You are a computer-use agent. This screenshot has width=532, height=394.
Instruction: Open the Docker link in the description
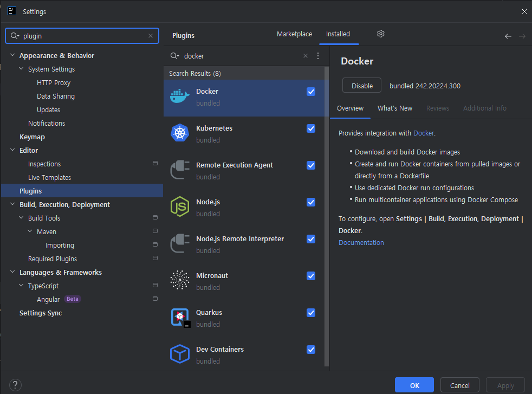(x=424, y=133)
